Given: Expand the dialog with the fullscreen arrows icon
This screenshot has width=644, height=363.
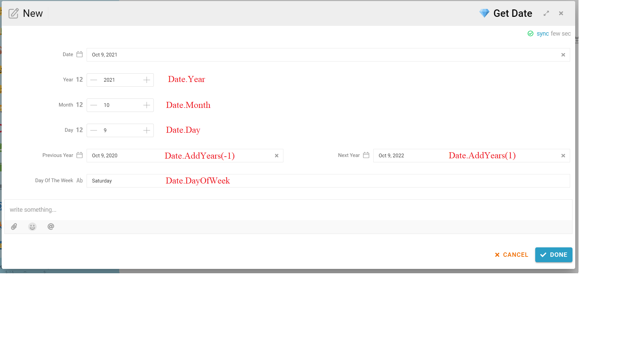Looking at the screenshot, I should pyautogui.click(x=546, y=13).
